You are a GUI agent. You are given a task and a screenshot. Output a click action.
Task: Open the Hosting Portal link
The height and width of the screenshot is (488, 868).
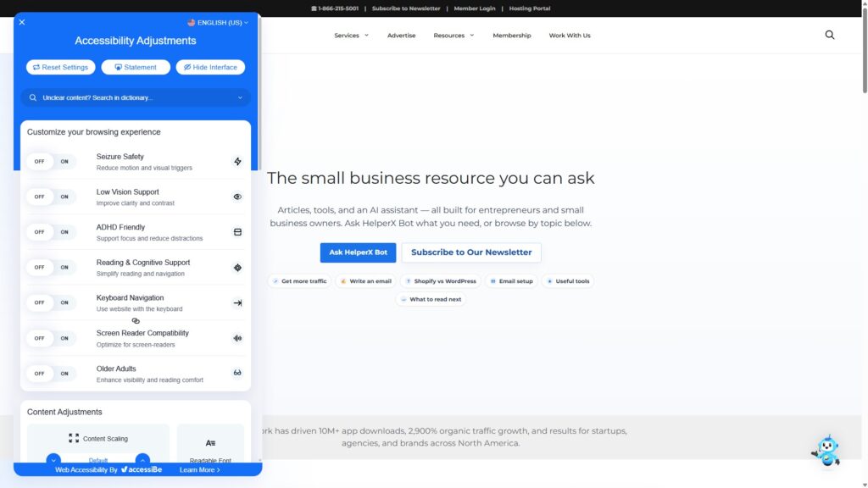(x=530, y=8)
